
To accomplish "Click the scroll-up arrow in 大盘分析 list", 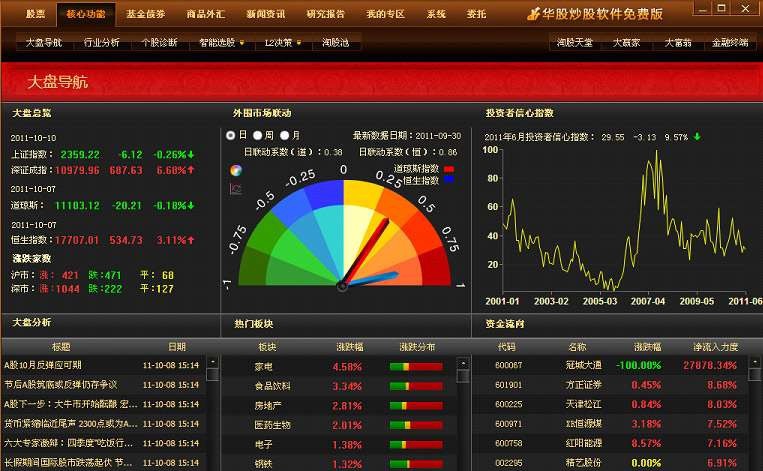I will pyautogui.click(x=213, y=362).
